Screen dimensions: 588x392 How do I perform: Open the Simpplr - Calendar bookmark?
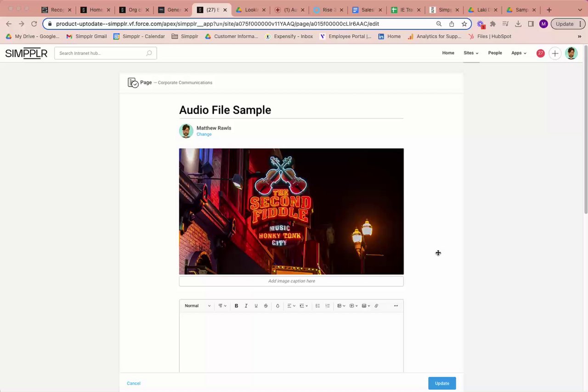[x=139, y=36]
